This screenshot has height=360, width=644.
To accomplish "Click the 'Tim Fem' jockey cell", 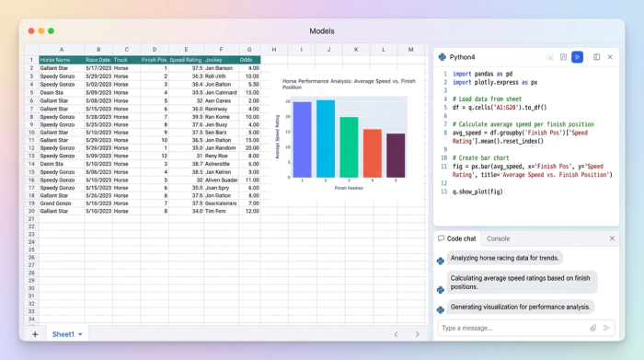I will (221, 211).
